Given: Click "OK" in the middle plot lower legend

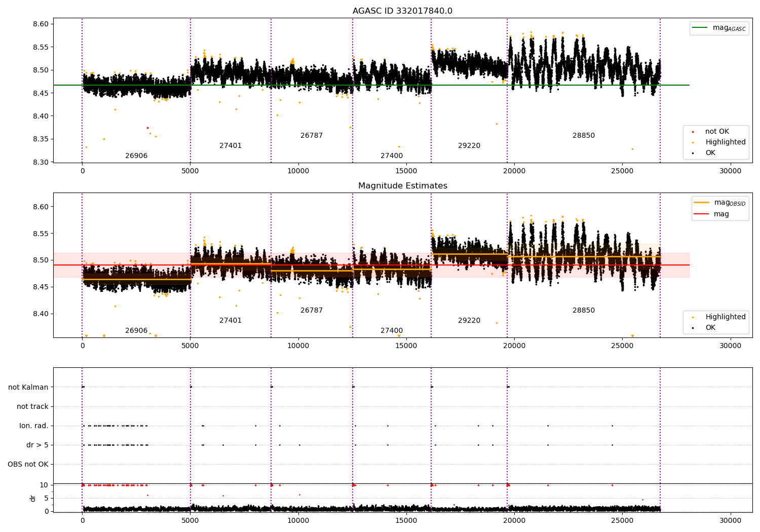Looking at the screenshot, I should click(710, 328).
